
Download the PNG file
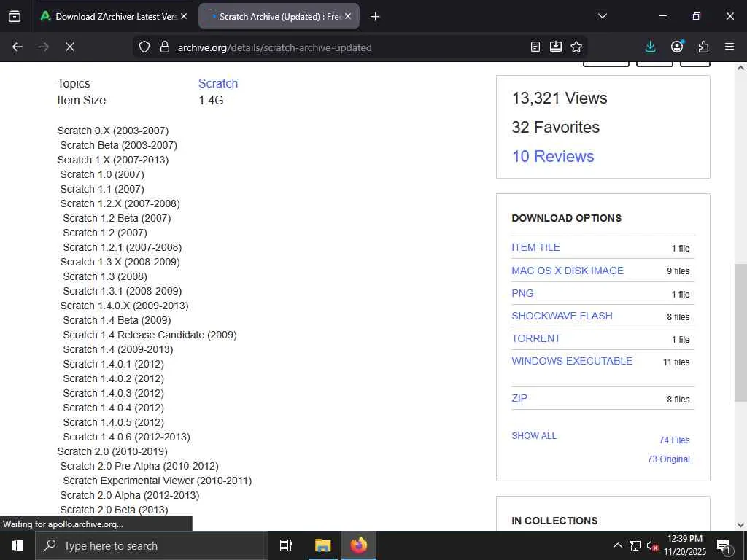tap(522, 293)
